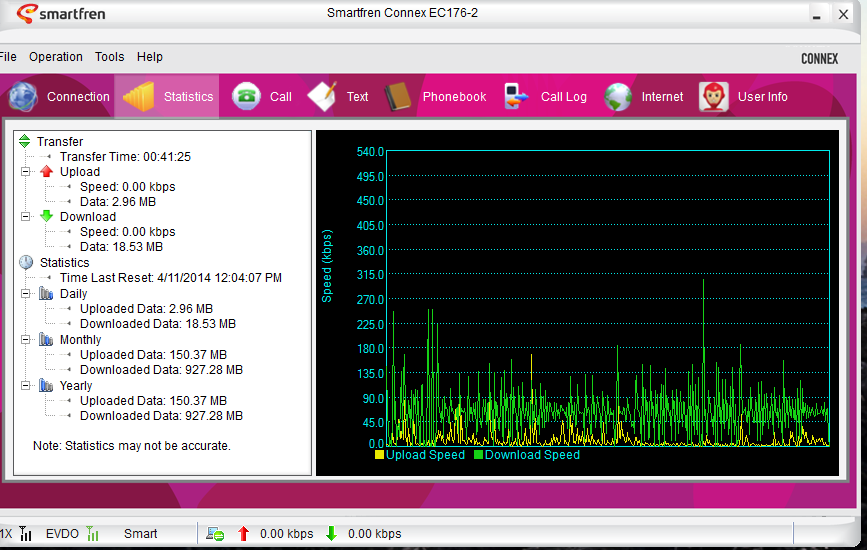Go to the User Info tab label

pyautogui.click(x=762, y=97)
